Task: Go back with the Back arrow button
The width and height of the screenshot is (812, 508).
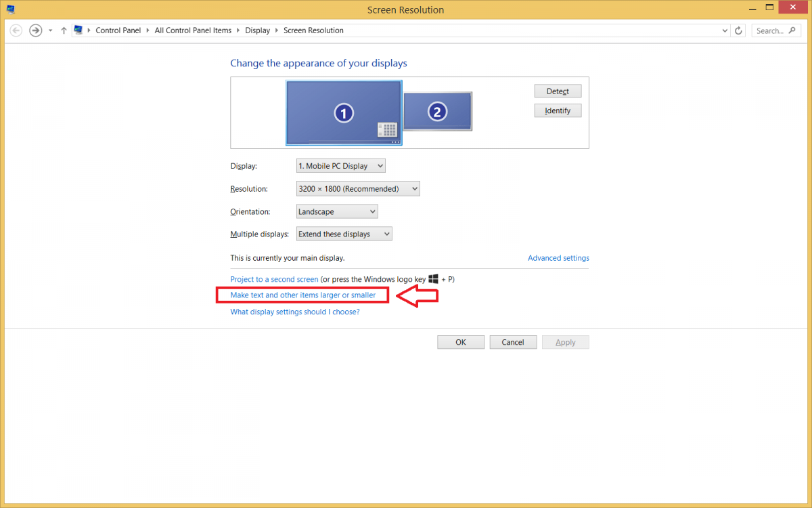Action: 16,30
